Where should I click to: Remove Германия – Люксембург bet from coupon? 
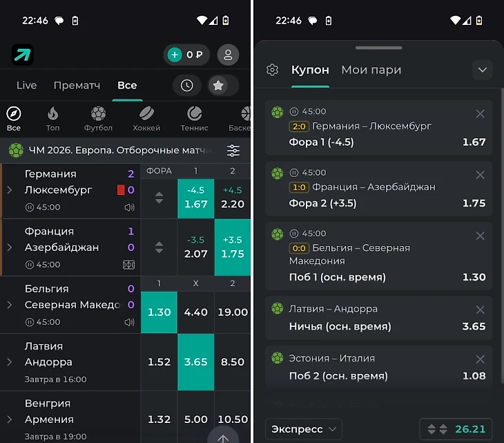[x=480, y=113]
